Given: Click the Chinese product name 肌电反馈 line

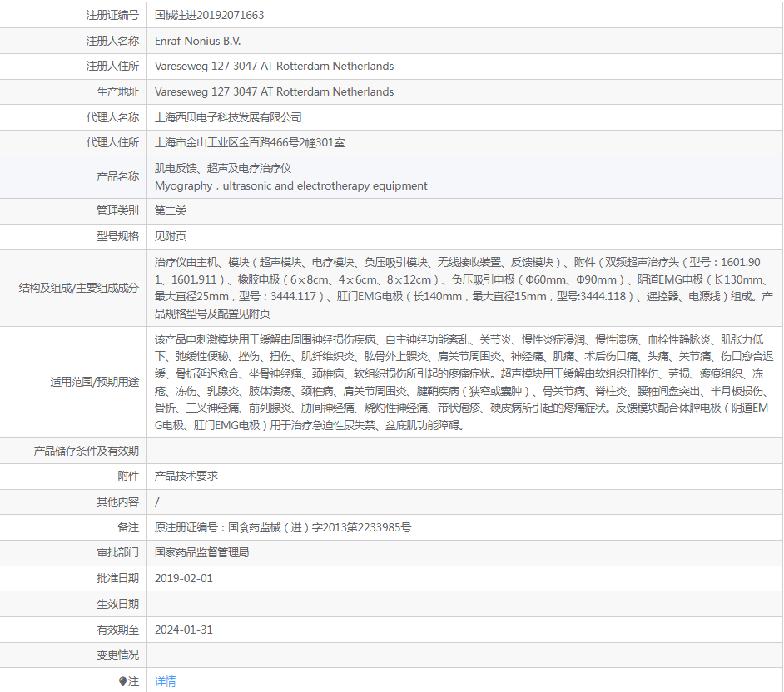Looking at the screenshot, I should pos(222,169).
